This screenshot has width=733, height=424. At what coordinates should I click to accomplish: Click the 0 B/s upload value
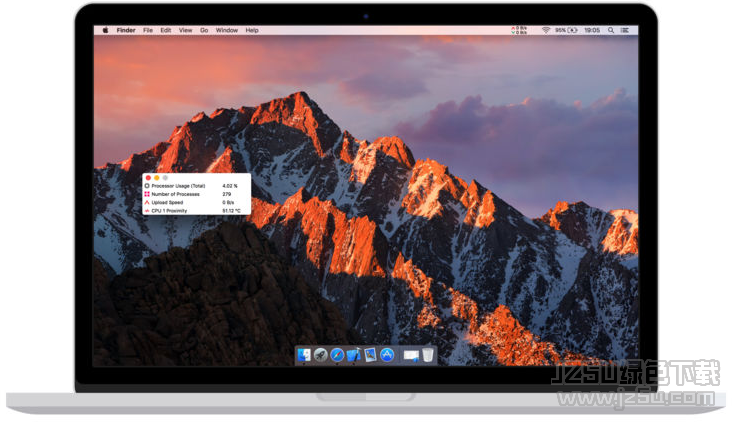[228, 202]
